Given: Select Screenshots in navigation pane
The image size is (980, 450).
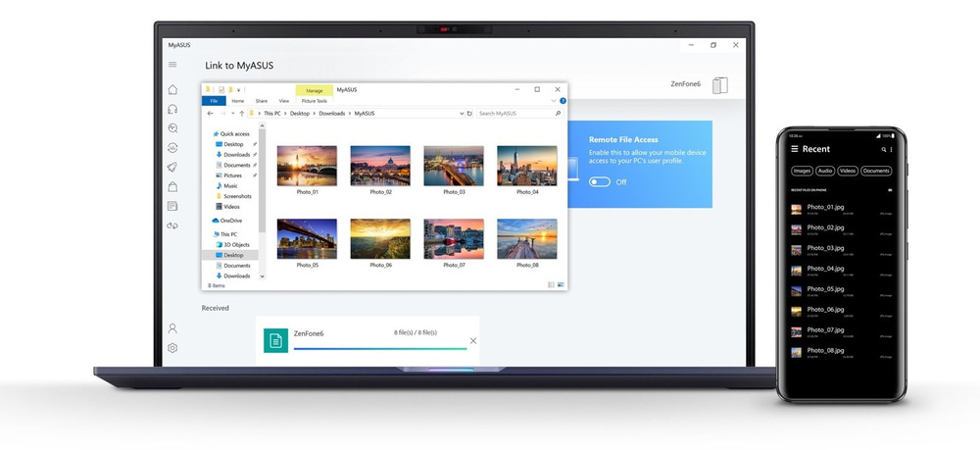Looking at the screenshot, I should click(x=234, y=196).
